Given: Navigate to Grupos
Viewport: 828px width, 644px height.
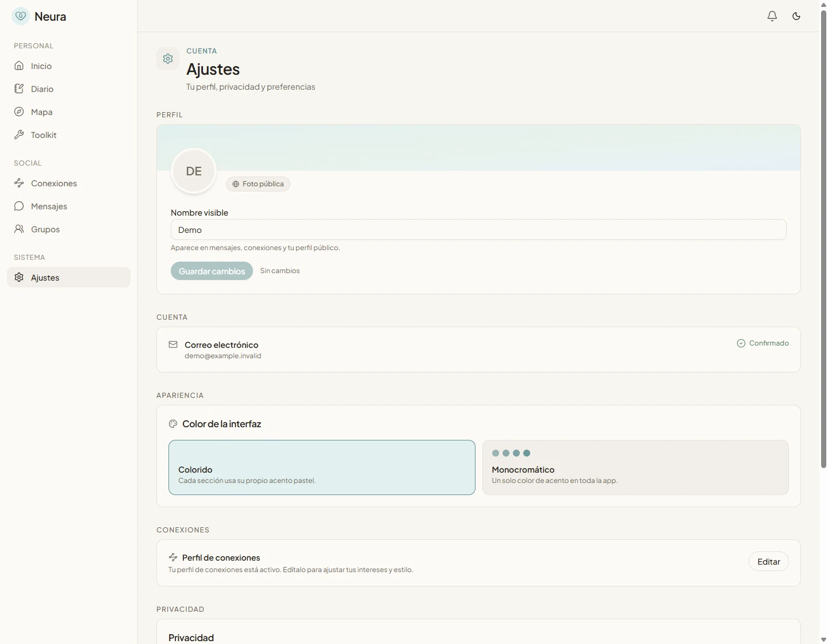Looking at the screenshot, I should click(x=68, y=229).
